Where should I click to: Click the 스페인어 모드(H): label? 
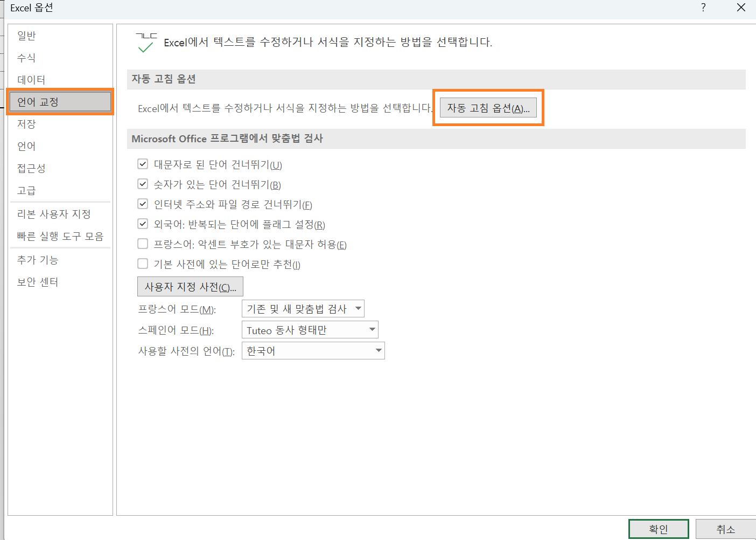coord(176,330)
